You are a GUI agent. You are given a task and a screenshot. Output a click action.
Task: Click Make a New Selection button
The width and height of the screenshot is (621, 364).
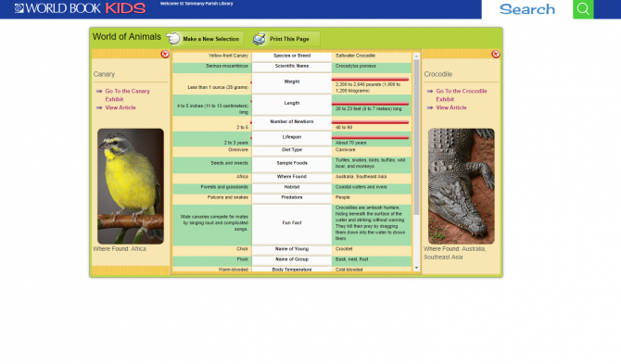coord(204,39)
